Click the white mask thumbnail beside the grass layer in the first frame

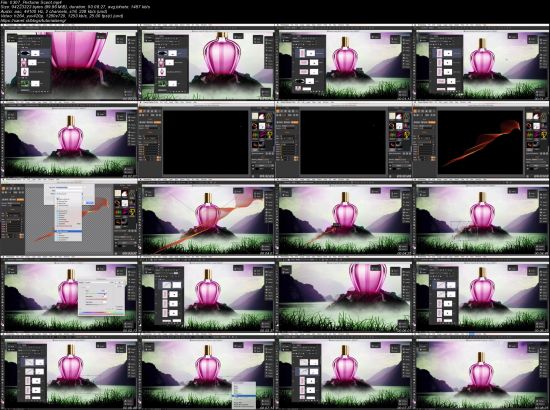click(35, 83)
